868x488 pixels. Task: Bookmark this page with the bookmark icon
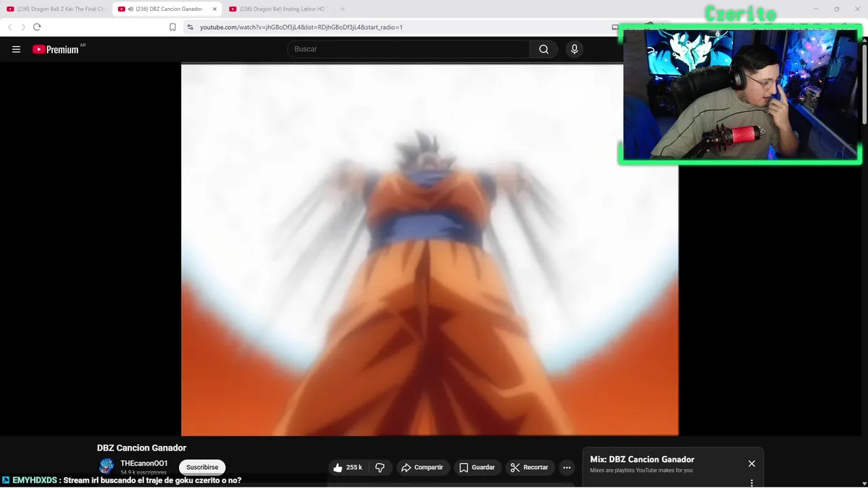[172, 27]
